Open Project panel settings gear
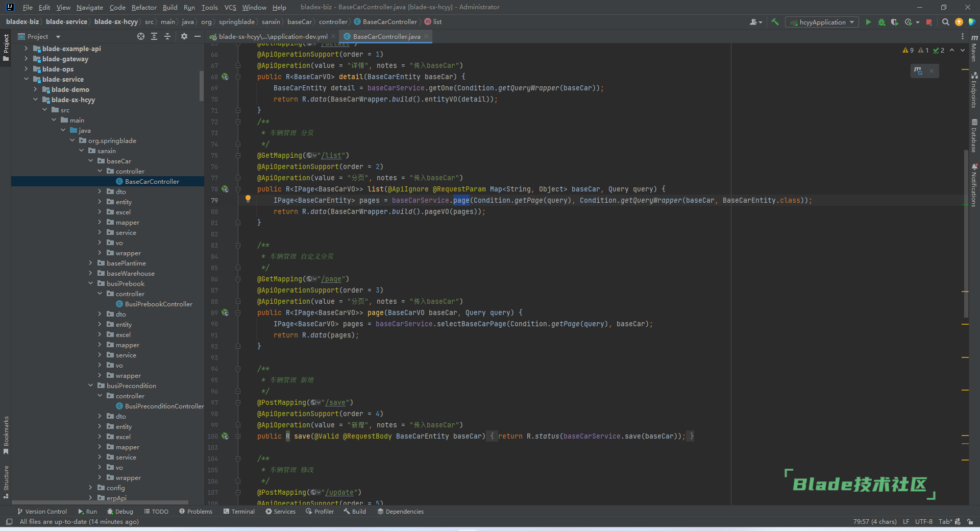The height and width of the screenshot is (531, 980). 184,36
